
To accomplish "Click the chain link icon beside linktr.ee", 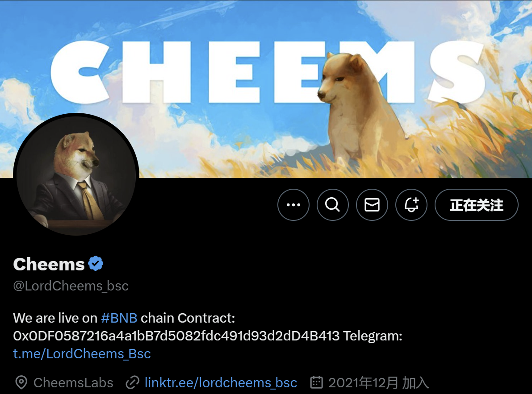I will pos(132,382).
